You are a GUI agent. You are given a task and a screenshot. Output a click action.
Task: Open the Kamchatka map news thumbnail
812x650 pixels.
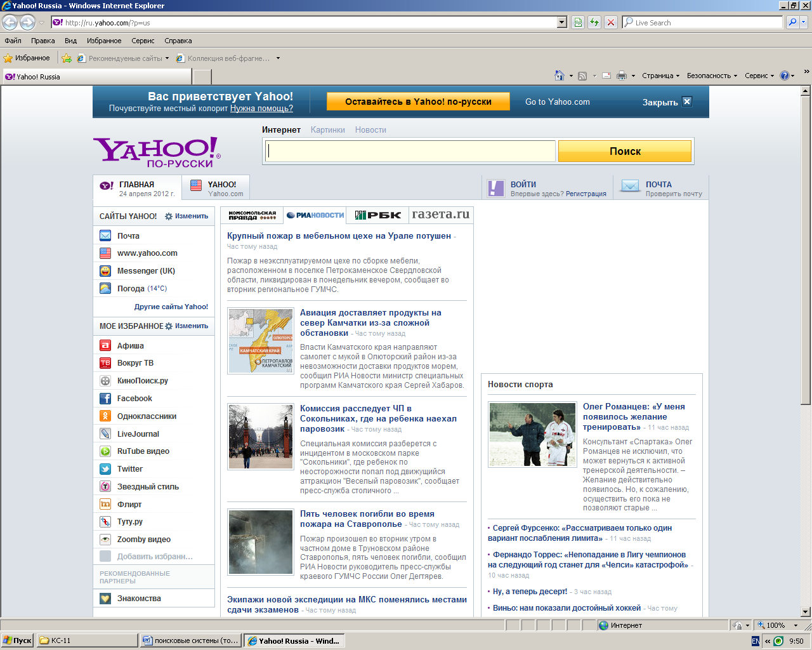261,341
